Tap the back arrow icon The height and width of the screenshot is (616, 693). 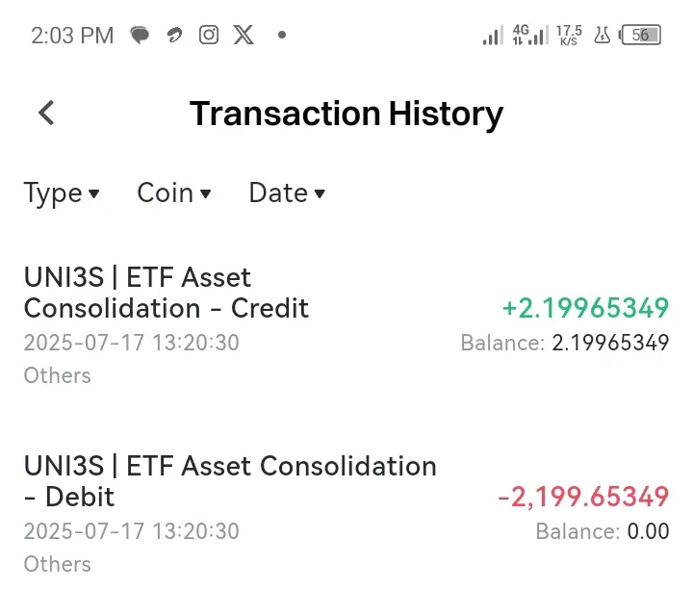click(46, 114)
